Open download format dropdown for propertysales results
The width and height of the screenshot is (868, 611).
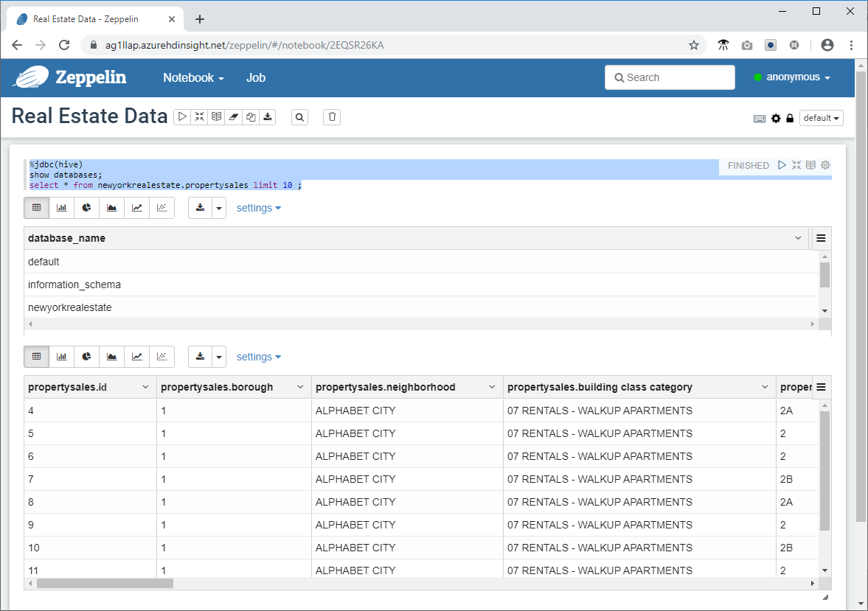pyautogui.click(x=219, y=357)
